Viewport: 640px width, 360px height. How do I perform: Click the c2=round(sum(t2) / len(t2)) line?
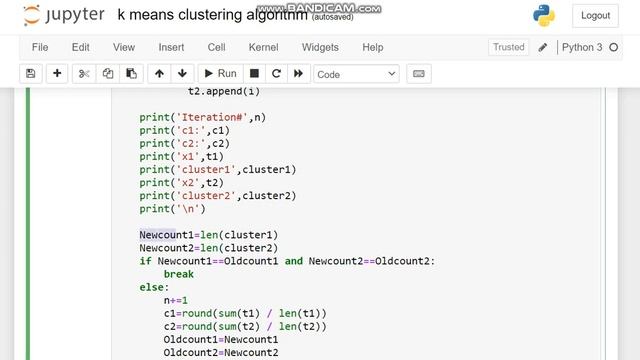(245, 327)
